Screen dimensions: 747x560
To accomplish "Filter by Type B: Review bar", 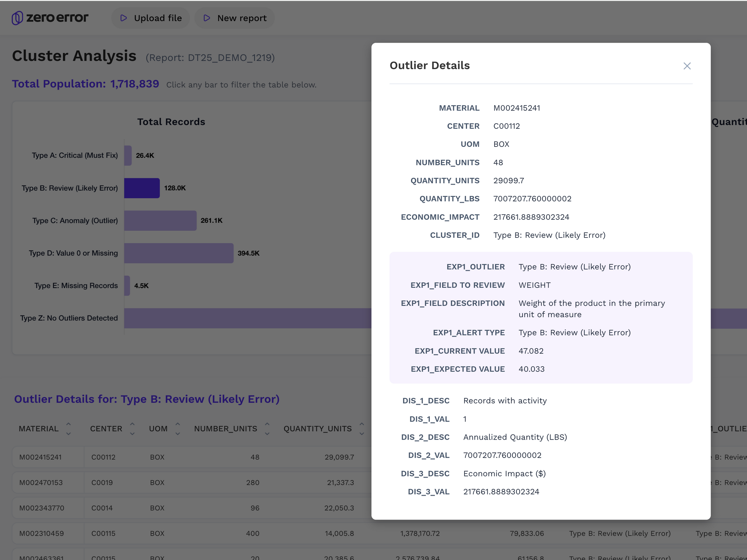I will click(x=142, y=188).
